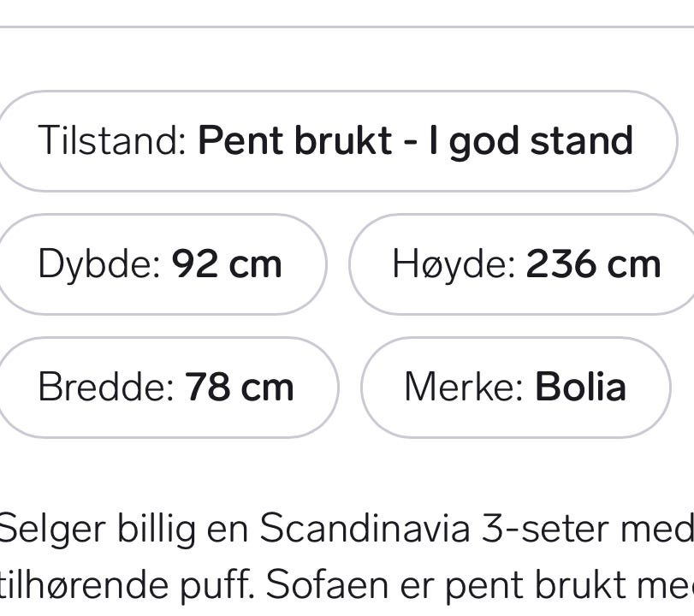Image resolution: width=694 pixels, height=616 pixels.
Task: Tap the Høyde 236 cm chip
Action: (524, 264)
